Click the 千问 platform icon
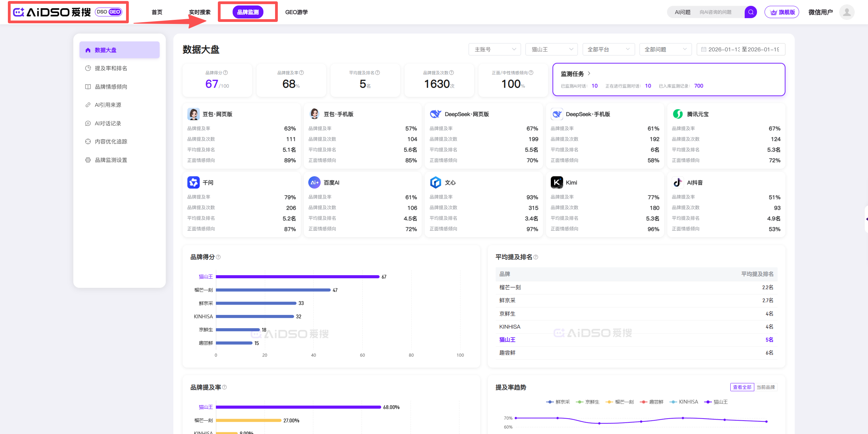 pos(194,182)
